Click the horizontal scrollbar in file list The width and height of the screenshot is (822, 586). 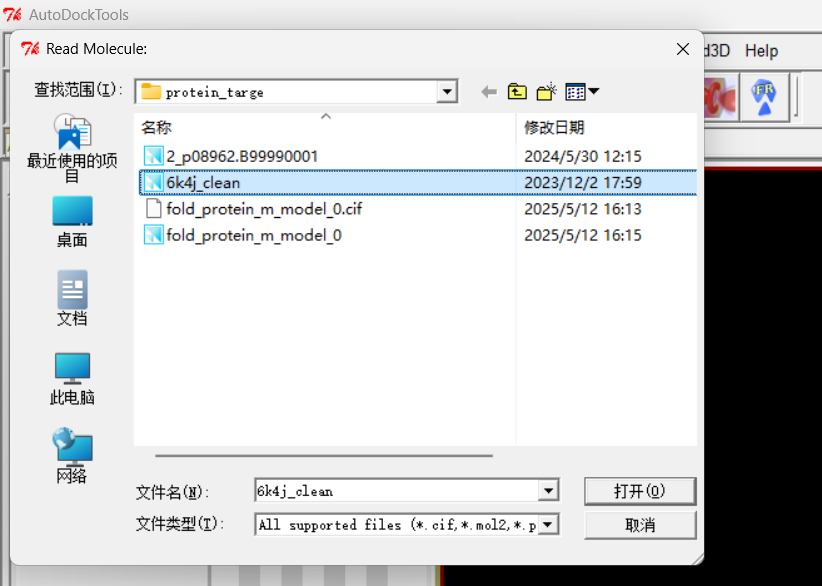pos(323,455)
